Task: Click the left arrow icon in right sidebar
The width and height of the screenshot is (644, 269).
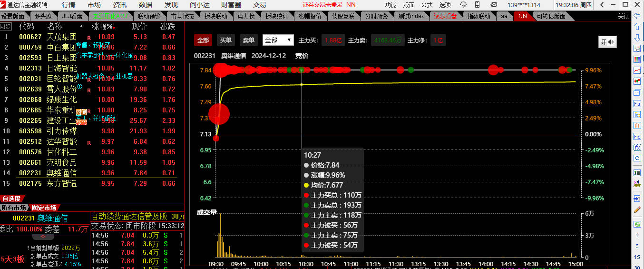Action: [x=637, y=16]
